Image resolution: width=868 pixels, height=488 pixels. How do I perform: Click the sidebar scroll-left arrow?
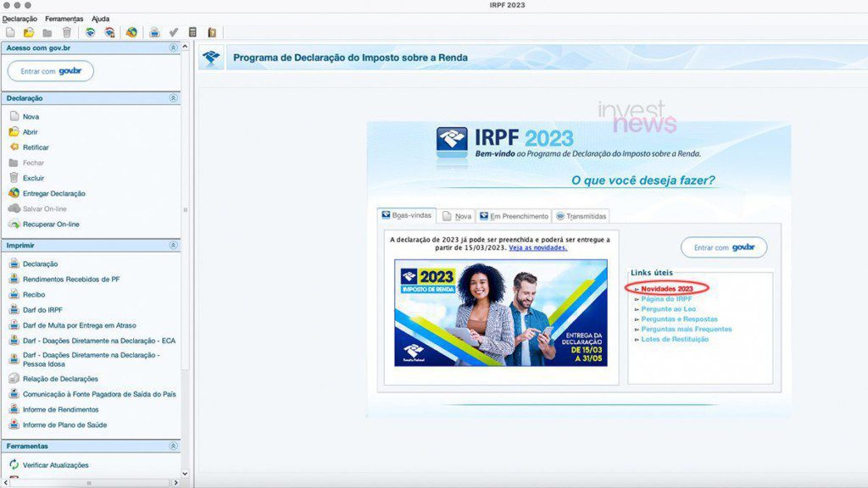coord(6,483)
